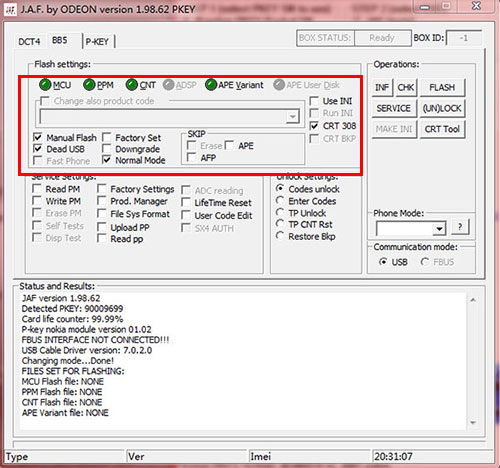Select the BB5 tab
Image resolution: width=500 pixels, height=468 pixels.
[x=60, y=40]
